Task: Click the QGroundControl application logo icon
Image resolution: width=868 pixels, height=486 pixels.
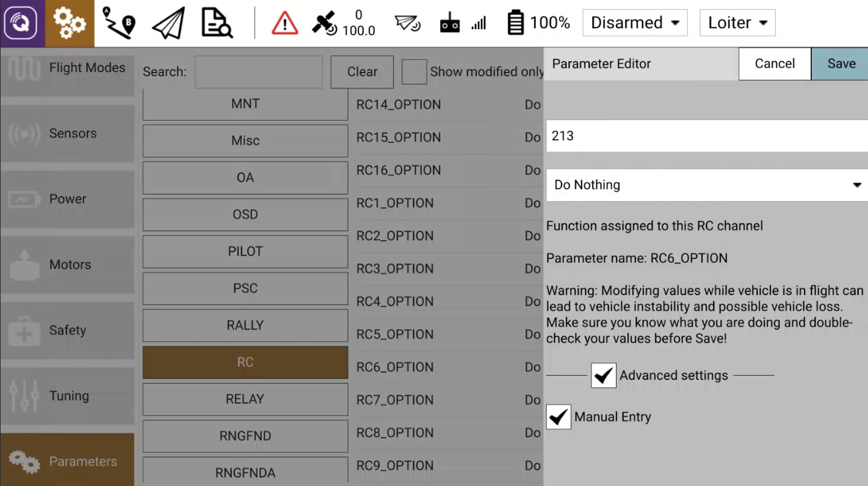Action: pyautogui.click(x=21, y=23)
